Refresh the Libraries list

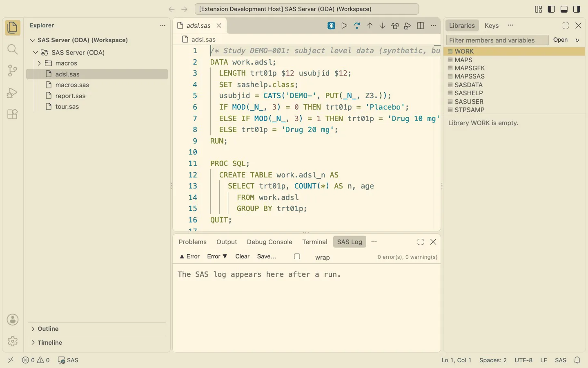(x=577, y=40)
